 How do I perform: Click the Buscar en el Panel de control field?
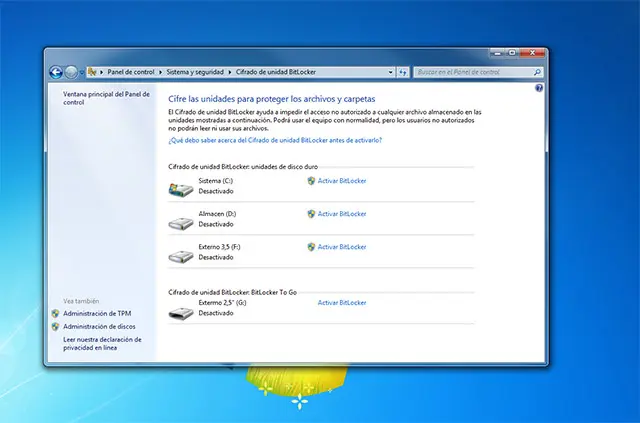472,72
